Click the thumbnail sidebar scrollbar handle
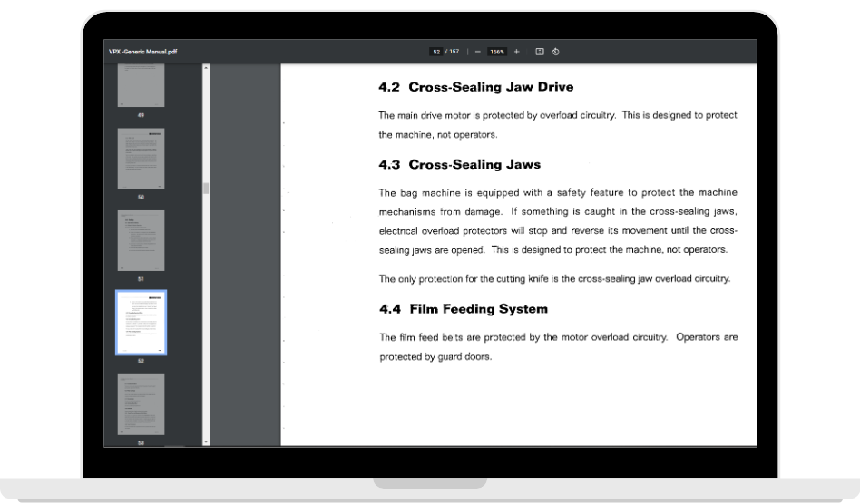 point(206,189)
